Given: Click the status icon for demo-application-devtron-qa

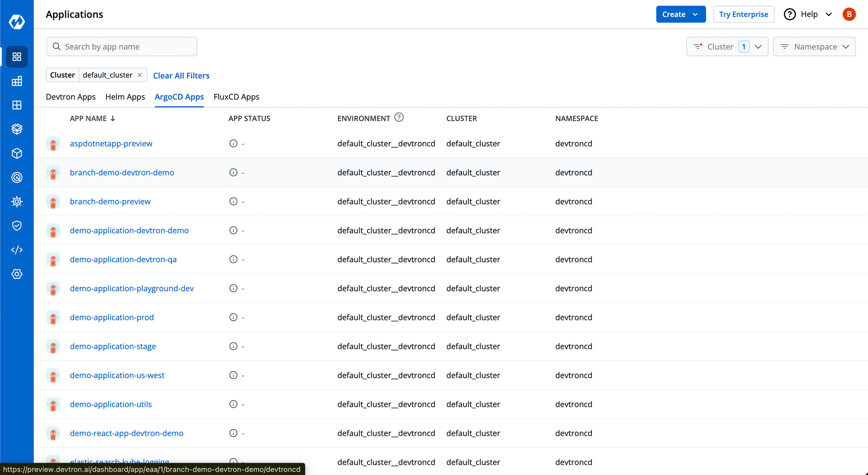Looking at the screenshot, I should (x=233, y=259).
